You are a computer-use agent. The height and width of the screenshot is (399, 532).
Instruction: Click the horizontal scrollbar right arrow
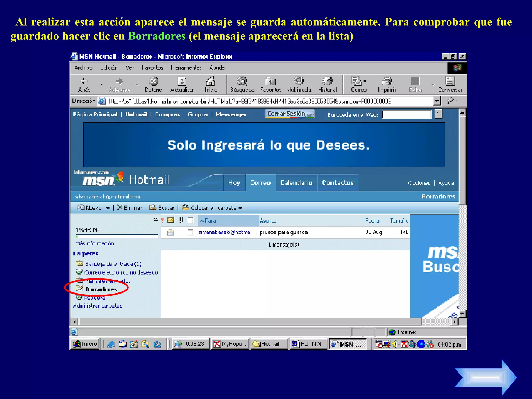point(454,322)
